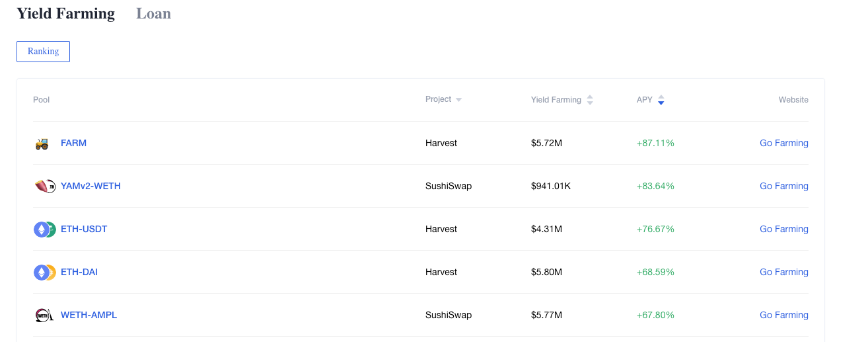The height and width of the screenshot is (342, 868).
Task: Click the Ranking button
Action: [x=43, y=52]
